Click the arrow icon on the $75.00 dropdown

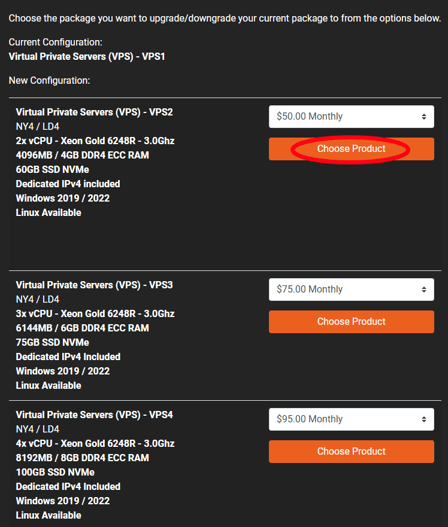[x=424, y=289]
